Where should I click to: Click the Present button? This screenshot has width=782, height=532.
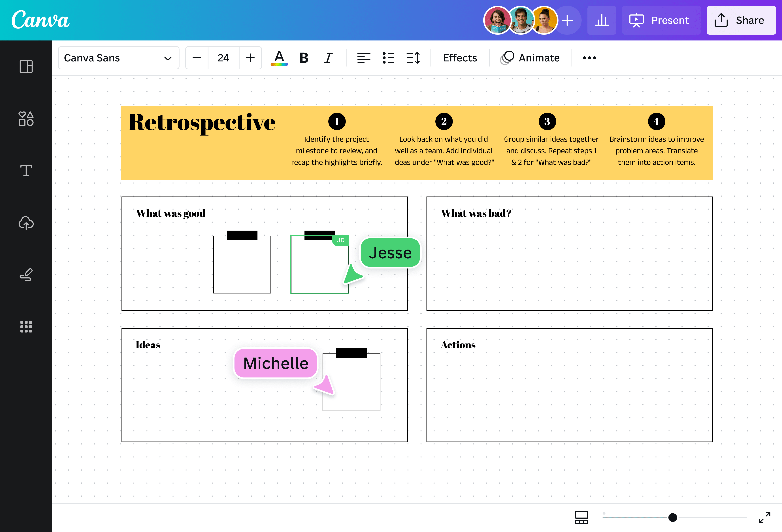coord(660,20)
